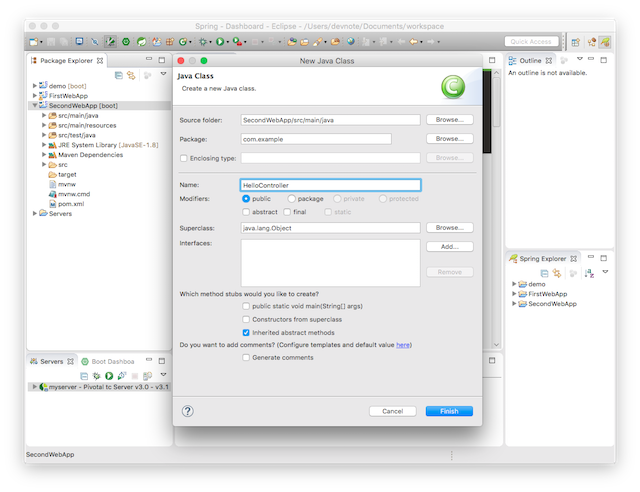Switch to the Package Explorer tab

tap(67, 60)
